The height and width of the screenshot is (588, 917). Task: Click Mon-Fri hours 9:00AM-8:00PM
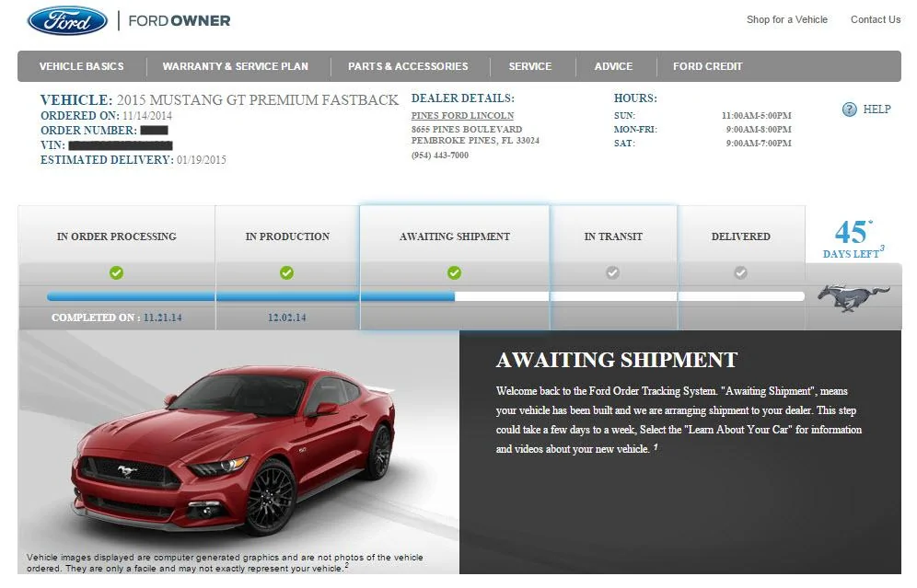pos(759,129)
